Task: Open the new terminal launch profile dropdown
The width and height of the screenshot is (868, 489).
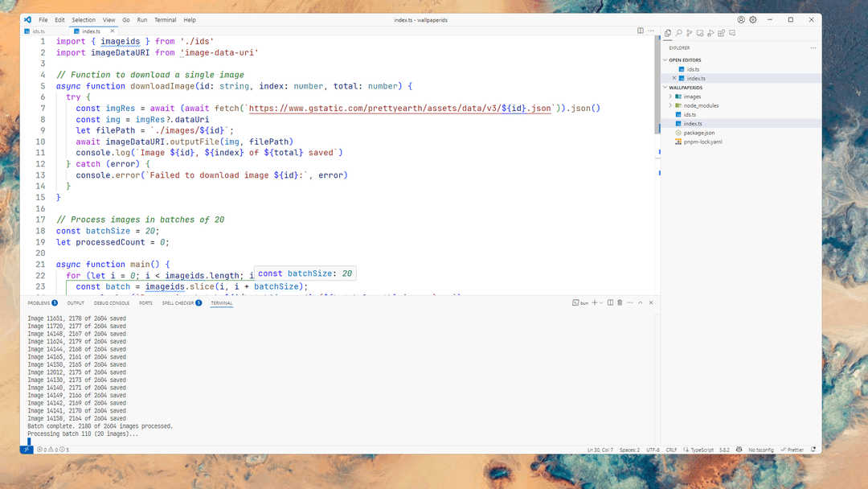Action: (x=600, y=303)
